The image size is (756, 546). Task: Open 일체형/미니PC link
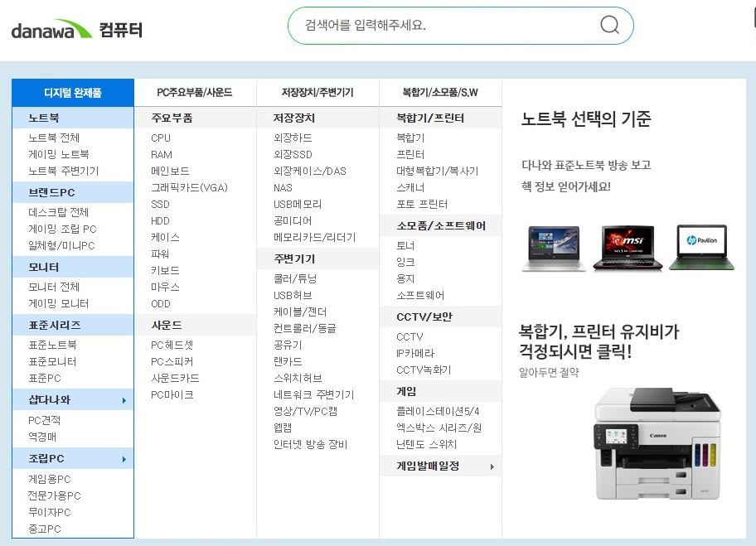pyautogui.click(x=61, y=246)
